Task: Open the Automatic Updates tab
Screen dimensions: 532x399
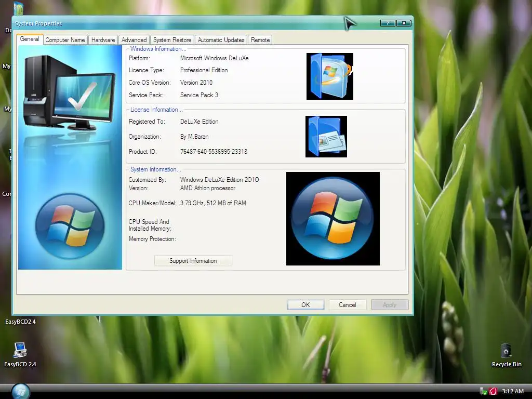Action: pyautogui.click(x=221, y=40)
